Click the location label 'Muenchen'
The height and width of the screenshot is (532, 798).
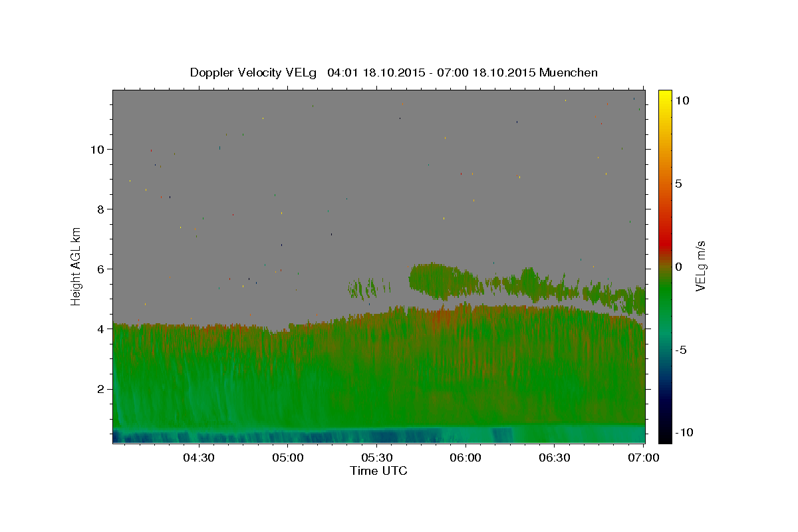click(x=569, y=72)
